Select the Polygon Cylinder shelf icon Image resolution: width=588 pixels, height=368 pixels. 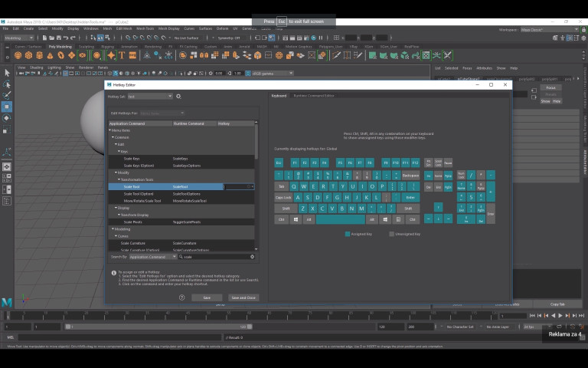tap(39, 55)
